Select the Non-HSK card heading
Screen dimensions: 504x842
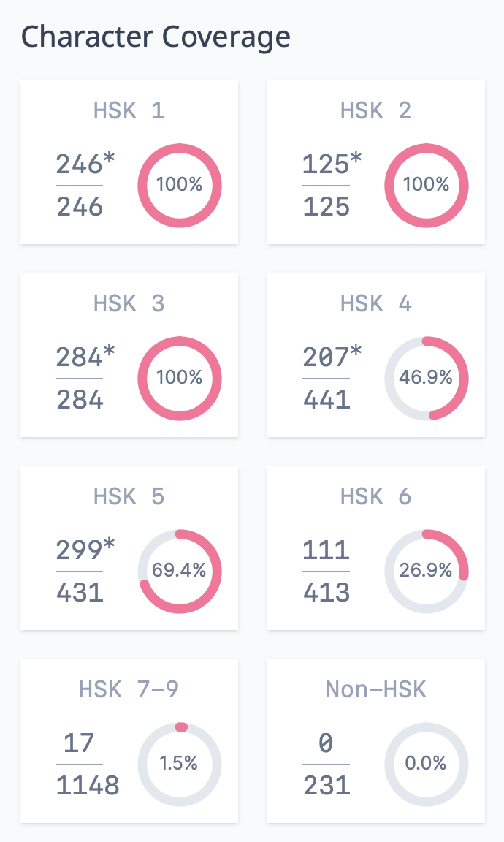click(375, 689)
